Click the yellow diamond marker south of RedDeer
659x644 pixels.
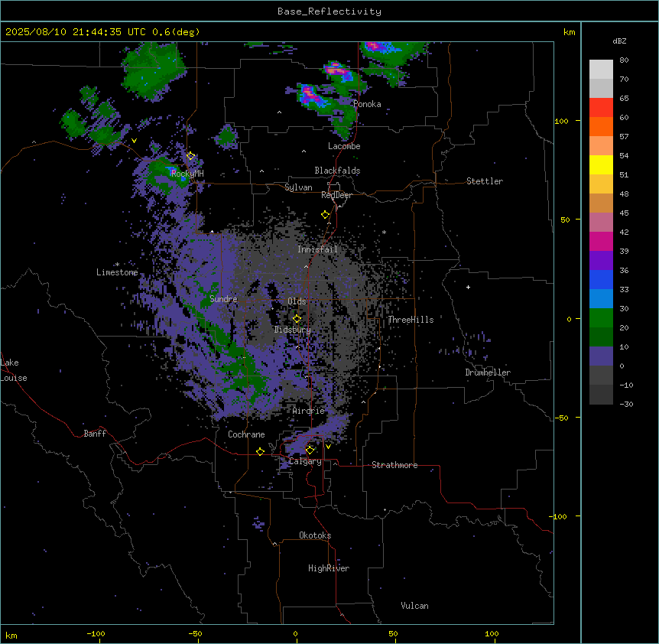326,215
